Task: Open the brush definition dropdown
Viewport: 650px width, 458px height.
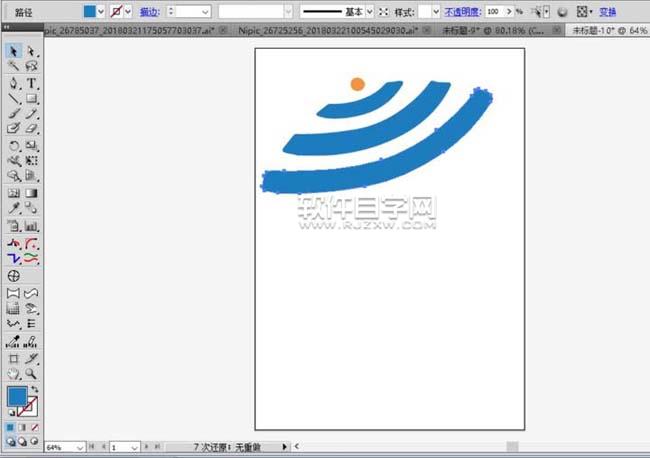Action: (x=289, y=12)
